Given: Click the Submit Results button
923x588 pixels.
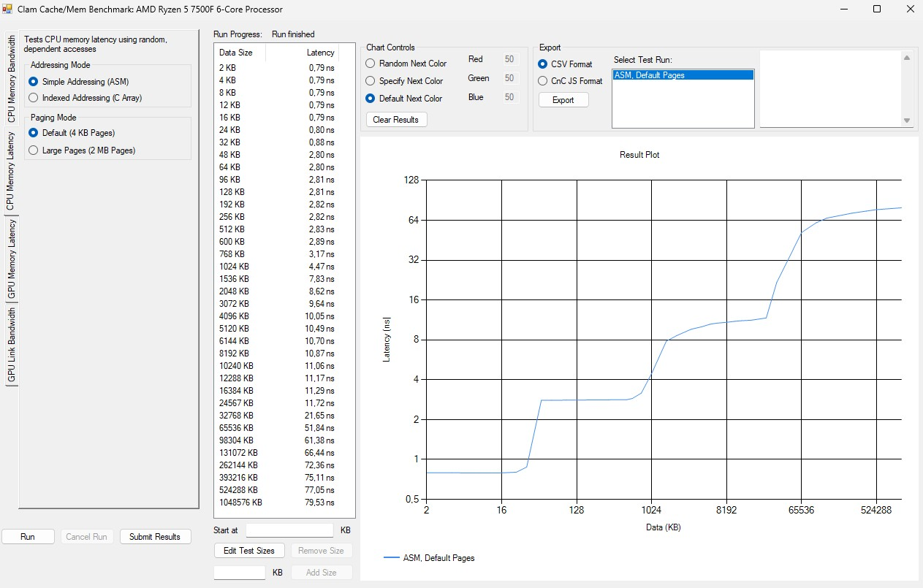Looking at the screenshot, I should point(155,537).
